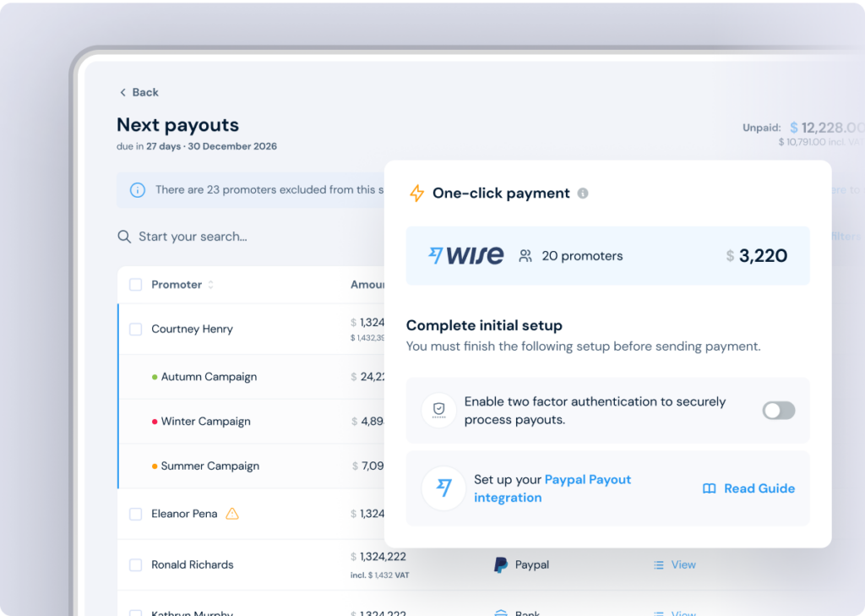This screenshot has width=865, height=616.
Task: Click the PayPal logo in the Ronald Richards row
Action: pos(500,564)
